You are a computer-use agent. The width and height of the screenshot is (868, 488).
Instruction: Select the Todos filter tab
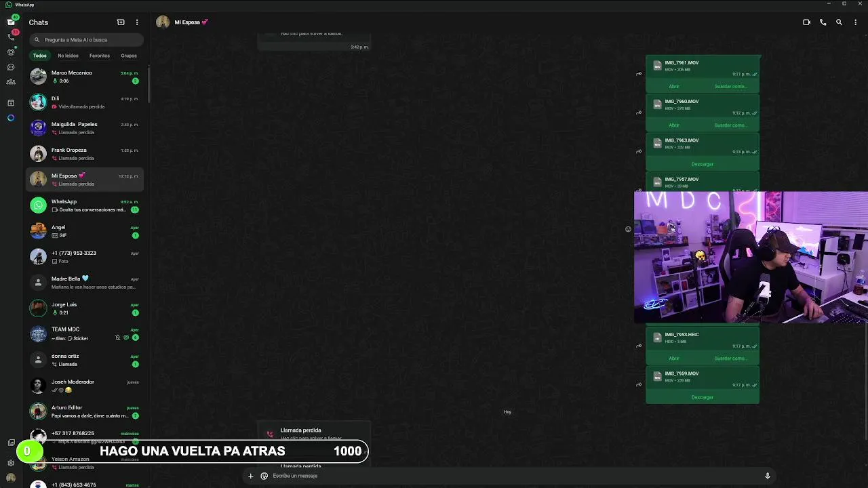coord(40,56)
